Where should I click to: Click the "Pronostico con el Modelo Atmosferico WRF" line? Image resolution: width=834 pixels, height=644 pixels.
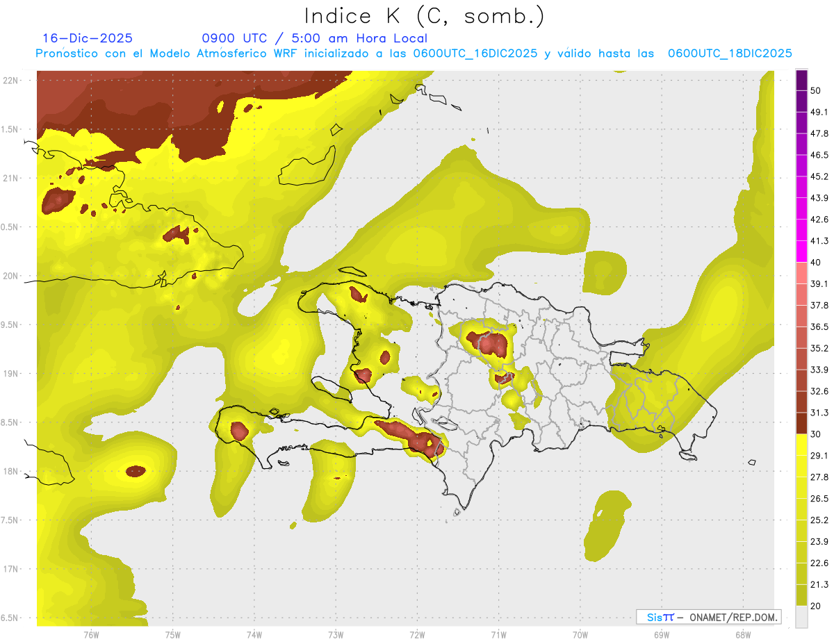coord(414,53)
